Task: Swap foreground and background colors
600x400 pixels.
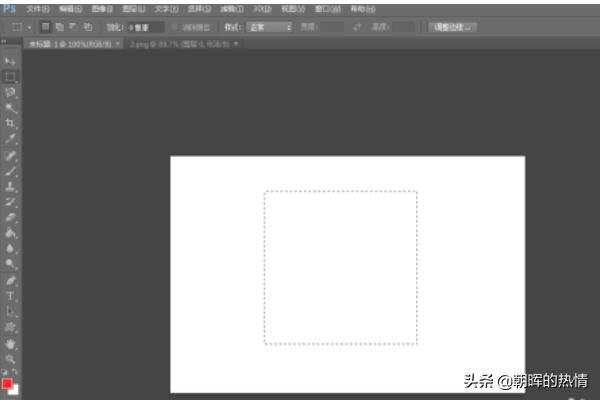Action: [x=15, y=372]
